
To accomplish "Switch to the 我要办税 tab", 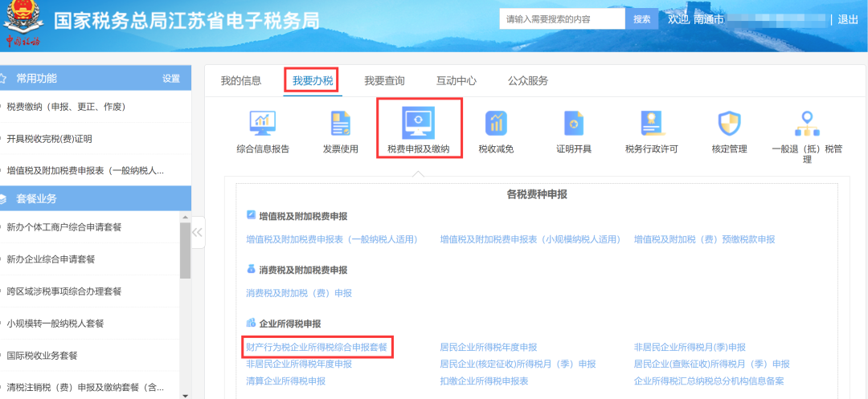I will click(x=313, y=81).
